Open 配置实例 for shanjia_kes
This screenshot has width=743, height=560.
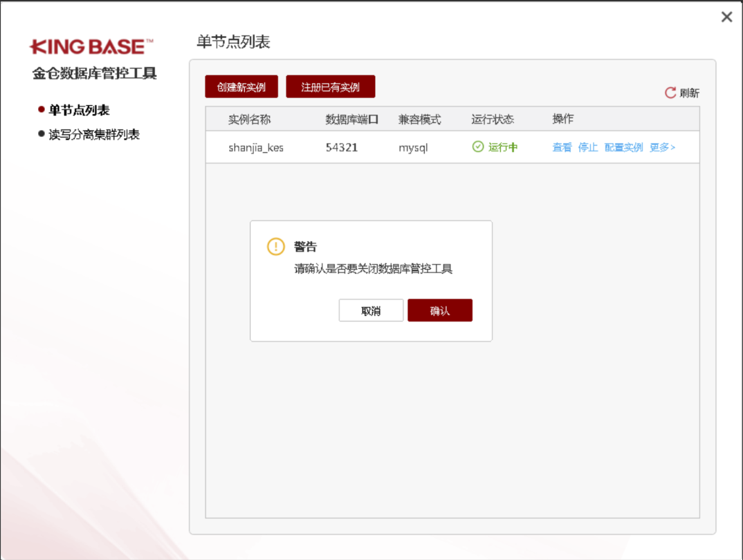[623, 147]
